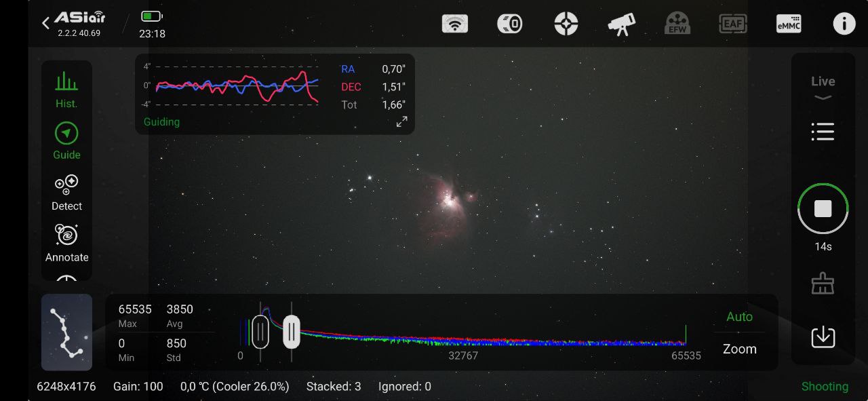Image resolution: width=868 pixels, height=401 pixels.
Task: Open the Wi-Fi settings icon
Action: [x=455, y=24]
